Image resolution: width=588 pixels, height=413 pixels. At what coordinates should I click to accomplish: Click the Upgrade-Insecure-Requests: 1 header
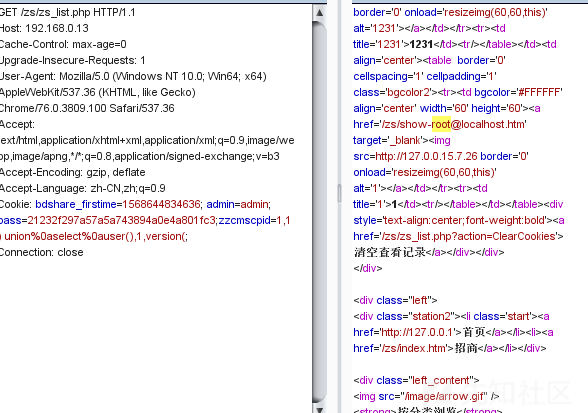pos(72,60)
